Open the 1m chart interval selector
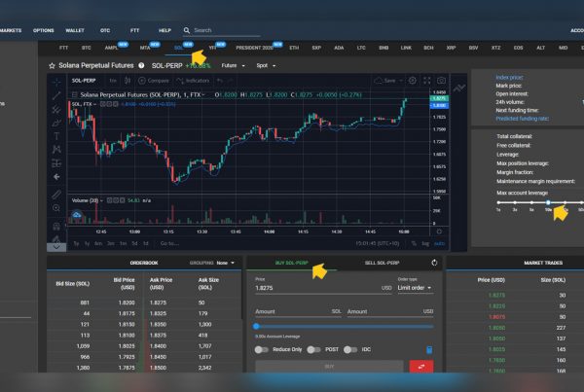The width and height of the screenshot is (584, 392). pos(113,81)
